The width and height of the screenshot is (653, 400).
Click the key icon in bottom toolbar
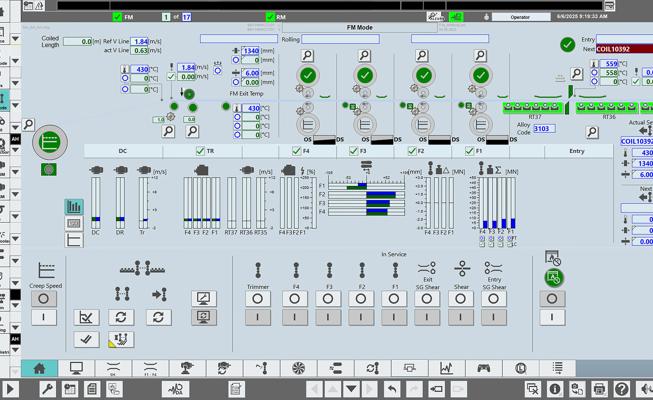(47, 389)
